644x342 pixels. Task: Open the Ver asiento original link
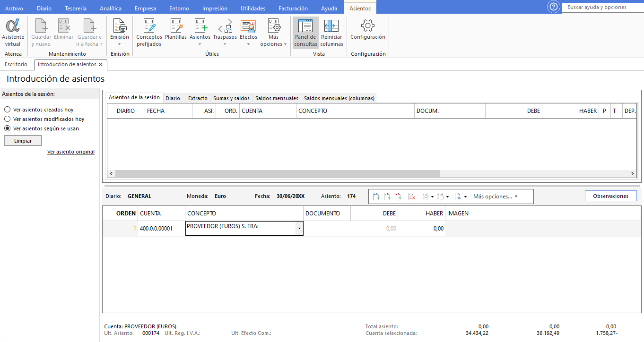point(71,152)
